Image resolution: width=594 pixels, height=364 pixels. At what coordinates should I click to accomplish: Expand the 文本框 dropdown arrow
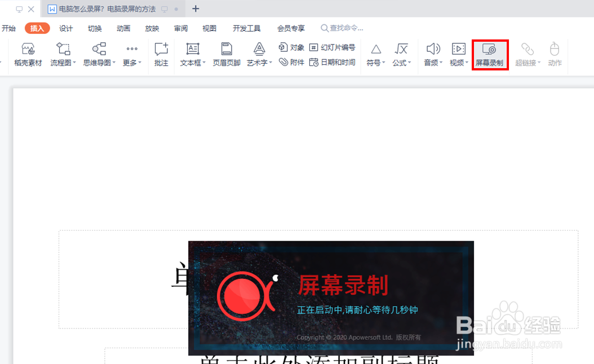point(204,63)
